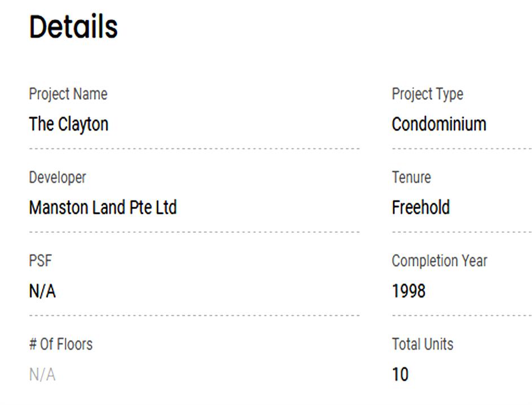Click the dashed divider below Manston Land
The image size is (532, 405).
pos(194,232)
